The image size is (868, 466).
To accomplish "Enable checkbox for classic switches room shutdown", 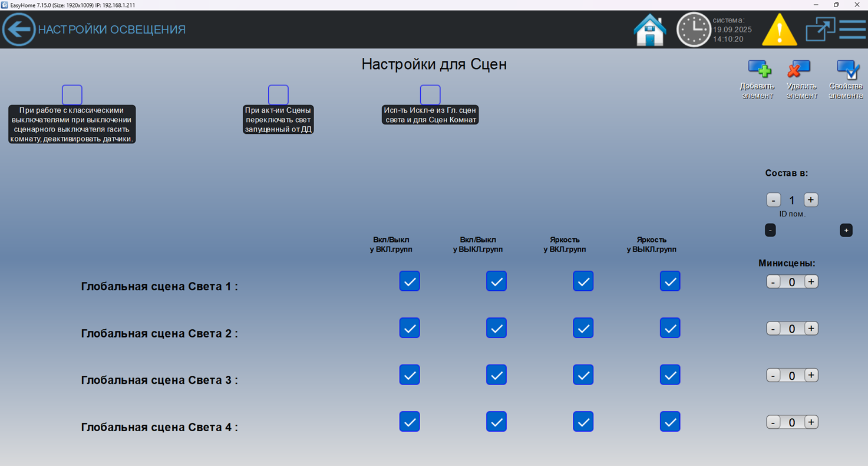I will [72, 95].
